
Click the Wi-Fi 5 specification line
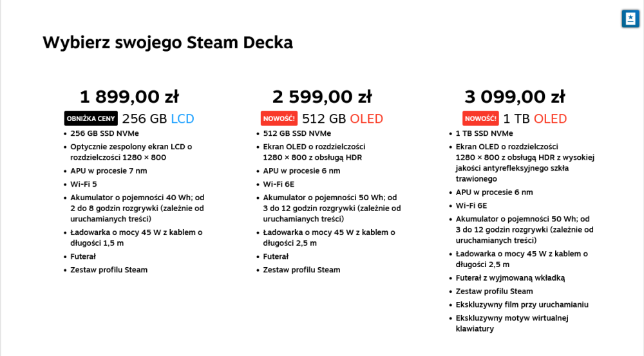click(x=84, y=184)
